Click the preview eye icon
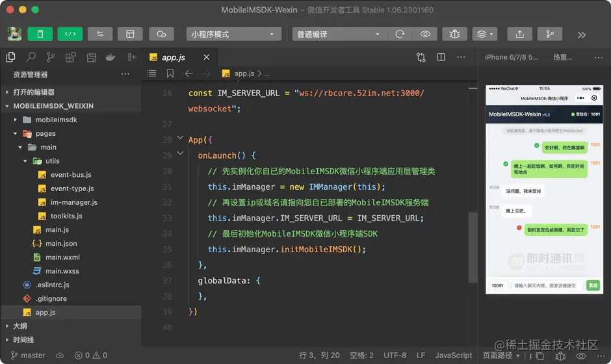 pyautogui.click(x=425, y=34)
